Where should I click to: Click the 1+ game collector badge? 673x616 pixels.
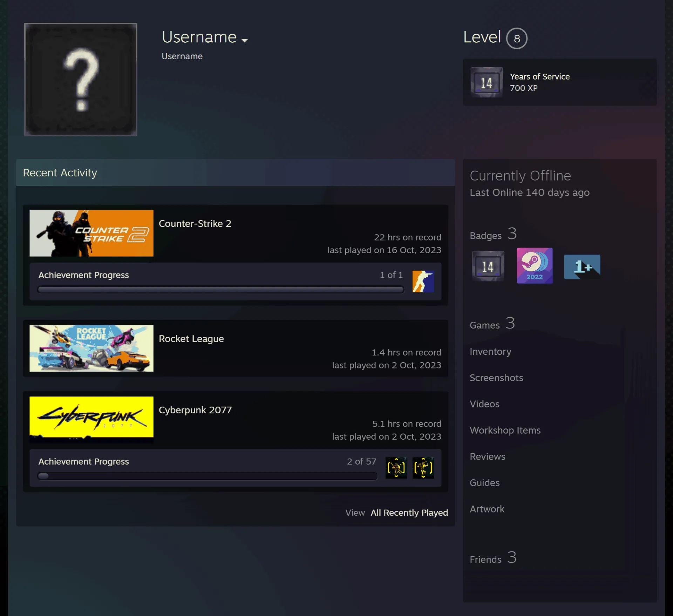tap(582, 267)
